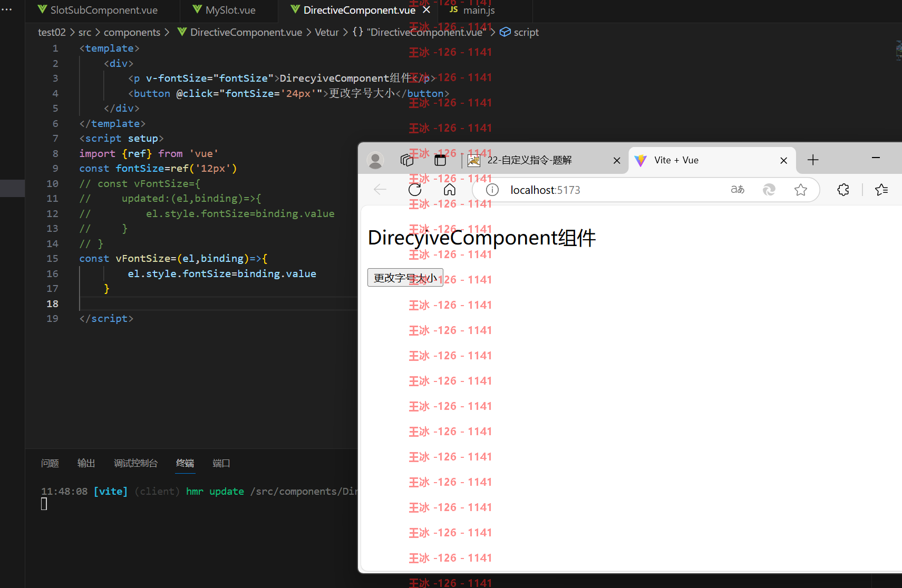Close the DirectiveComponent.vue tab
Viewport: 902px width, 588px height.
[x=426, y=10]
